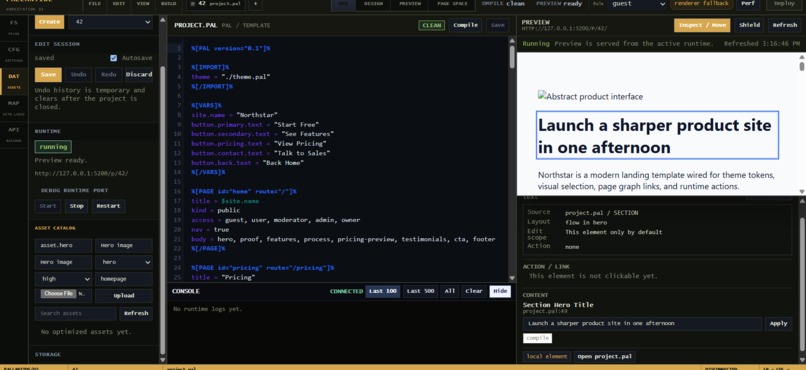Click the editor Save button
806x370 pixels.
(x=497, y=25)
